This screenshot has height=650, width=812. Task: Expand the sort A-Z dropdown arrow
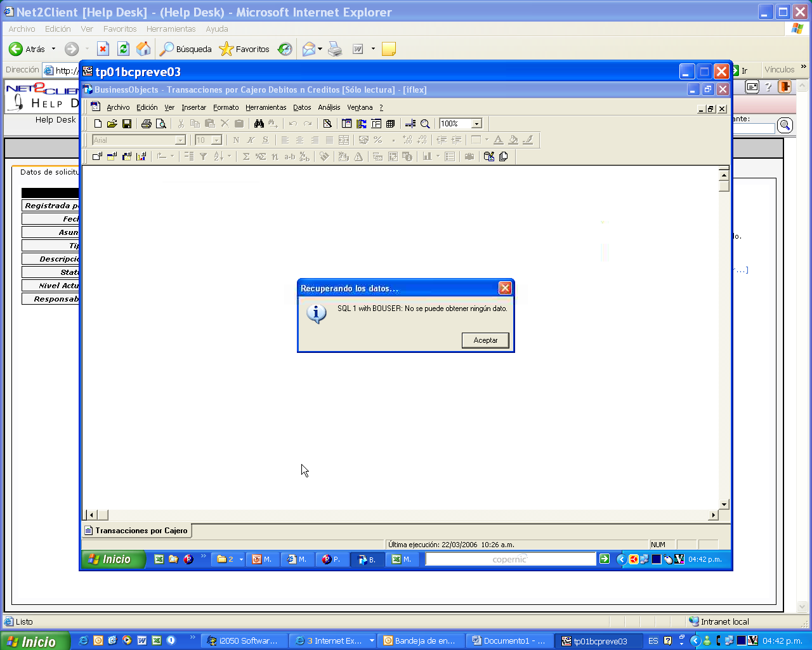coord(228,157)
